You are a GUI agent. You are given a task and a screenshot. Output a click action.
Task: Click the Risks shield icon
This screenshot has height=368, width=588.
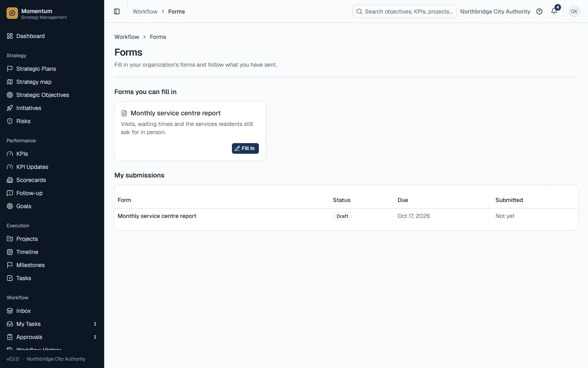10,121
